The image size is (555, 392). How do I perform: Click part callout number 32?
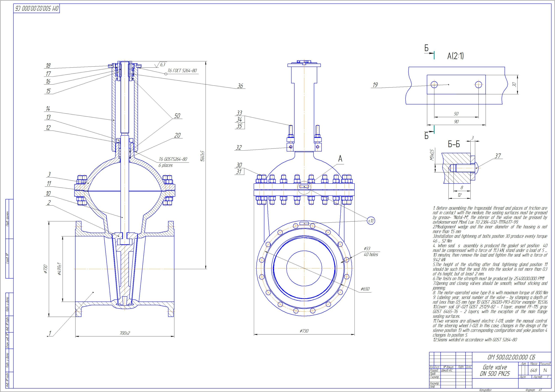click(x=239, y=148)
